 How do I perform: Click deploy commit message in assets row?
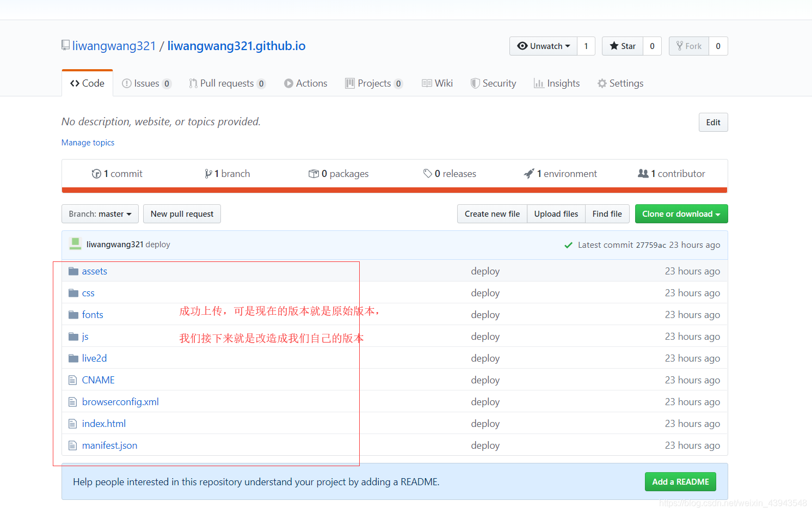pos(485,271)
